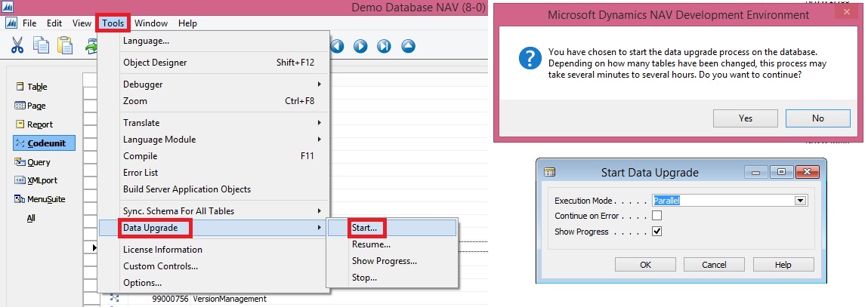This screenshot has height=307, width=868.
Task: Click the up arrow navigation icon
Action: point(408,46)
